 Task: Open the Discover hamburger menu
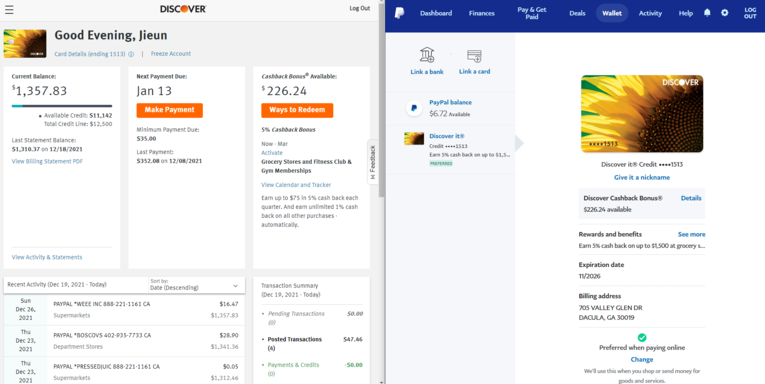9,10
